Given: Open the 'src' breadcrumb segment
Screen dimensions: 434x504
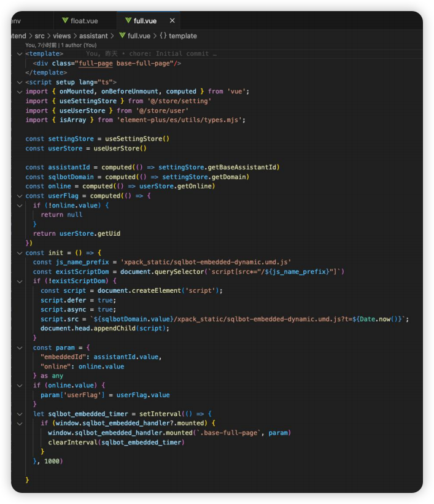Looking at the screenshot, I should point(39,36).
